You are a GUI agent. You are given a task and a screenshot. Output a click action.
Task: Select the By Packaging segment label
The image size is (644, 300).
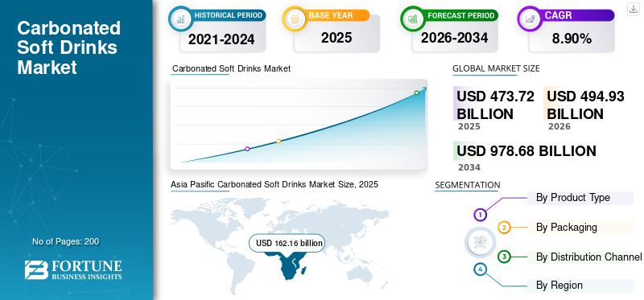coord(567,227)
